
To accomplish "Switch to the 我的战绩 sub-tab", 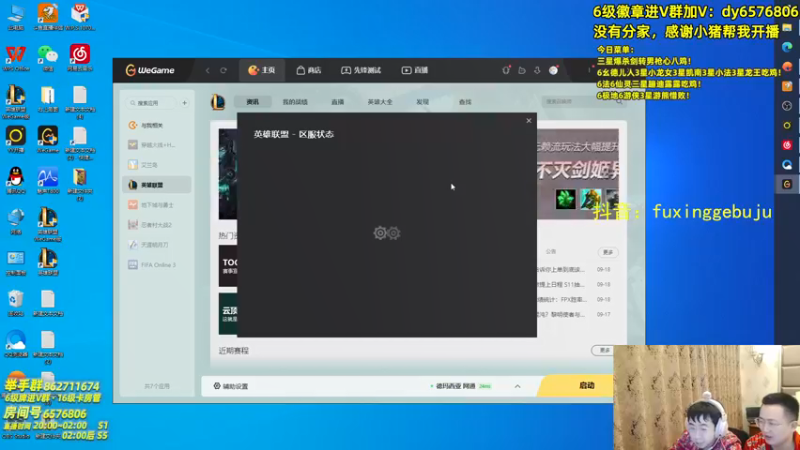I will coord(295,102).
